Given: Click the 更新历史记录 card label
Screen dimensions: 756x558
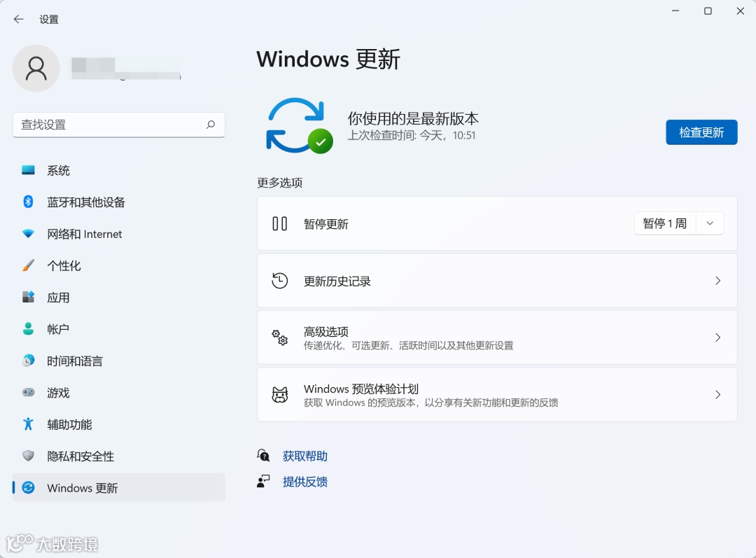Looking at the screenshot, I should (337, 281).
